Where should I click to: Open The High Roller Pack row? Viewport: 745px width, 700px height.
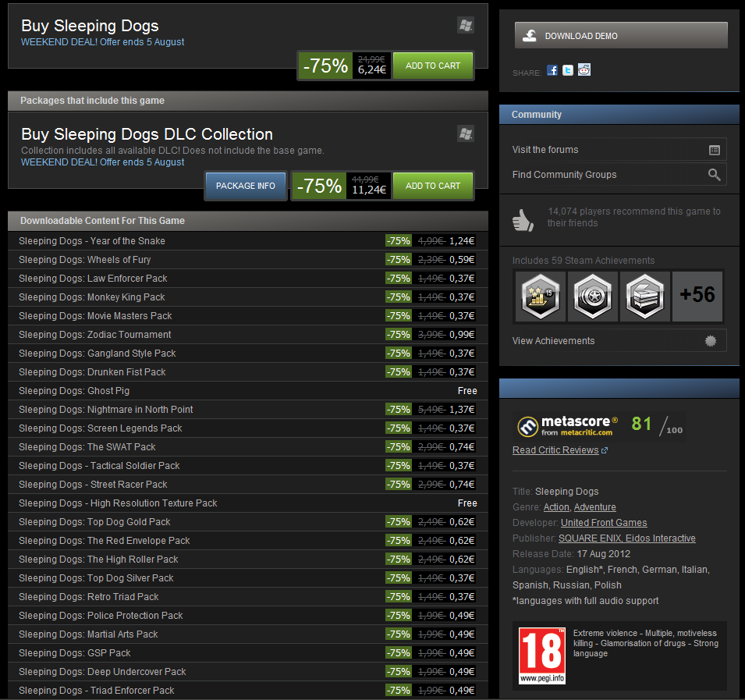(x=247, y=560)
